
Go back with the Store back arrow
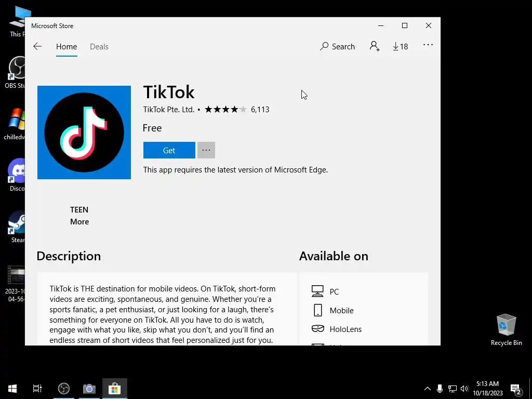point(37,46)
